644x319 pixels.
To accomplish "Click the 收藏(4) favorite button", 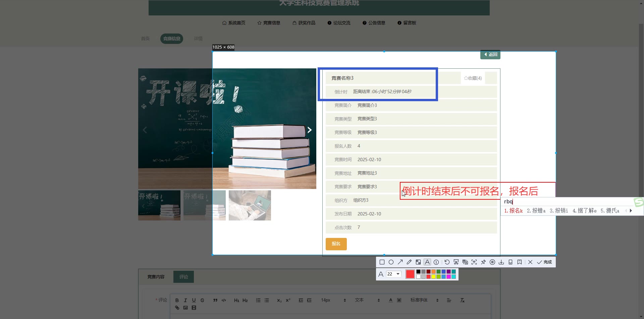I will pyautogui.click(x=473, y=78).
